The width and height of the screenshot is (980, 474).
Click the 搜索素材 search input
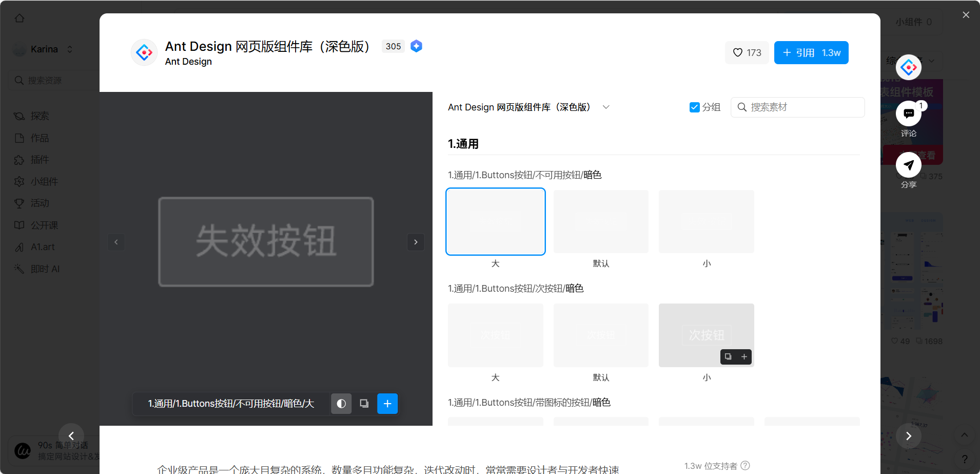click(798, 107)
